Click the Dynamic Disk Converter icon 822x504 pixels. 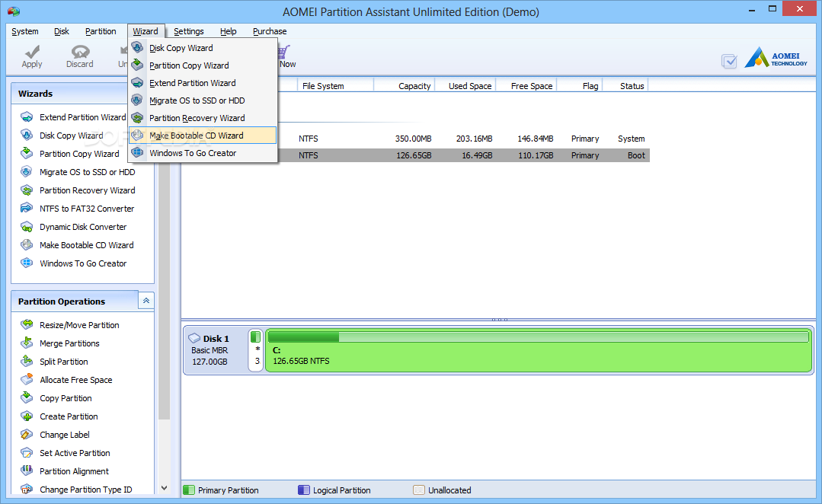pos(27,227)
